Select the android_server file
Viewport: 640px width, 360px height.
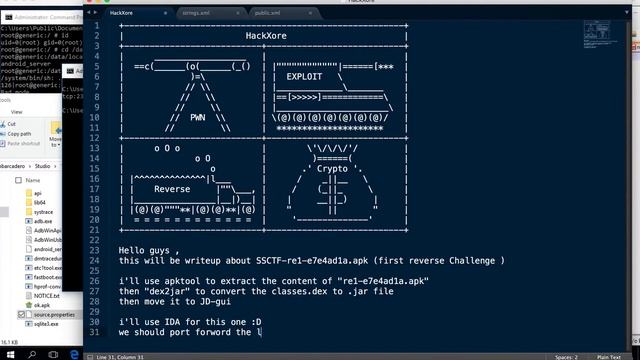click(43, 249)
